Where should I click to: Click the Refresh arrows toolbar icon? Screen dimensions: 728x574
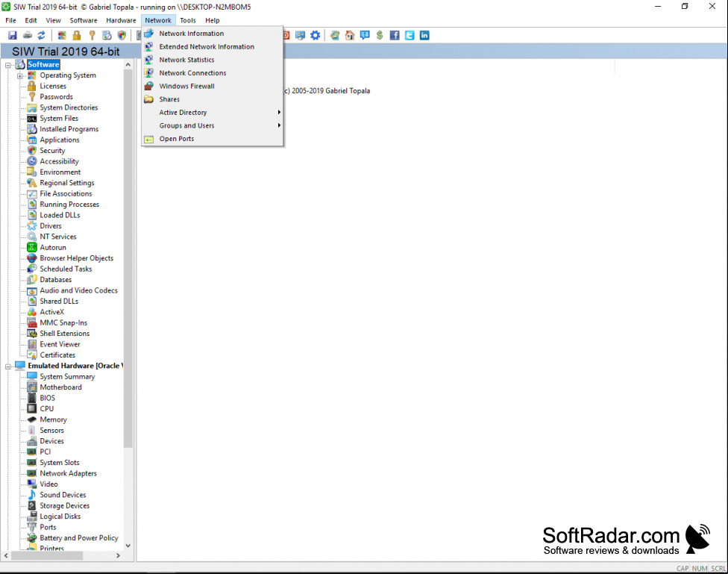click(x=42, y=35)
